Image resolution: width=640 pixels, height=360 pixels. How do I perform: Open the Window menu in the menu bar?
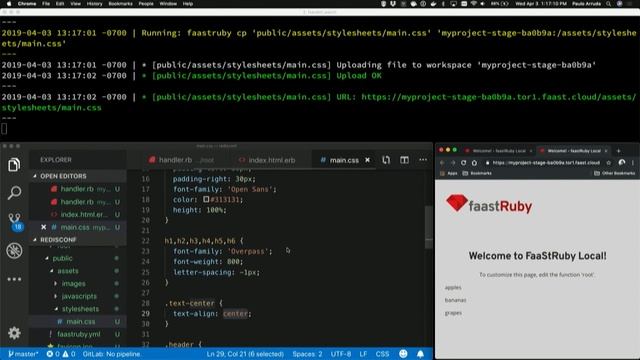coord(168,4)
